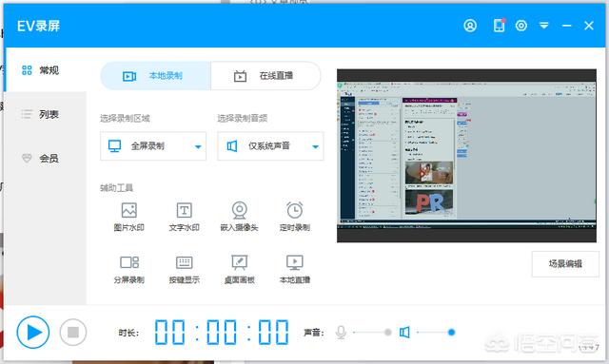
Task: Select the 常规 sidebar tab
Action: 46,70
